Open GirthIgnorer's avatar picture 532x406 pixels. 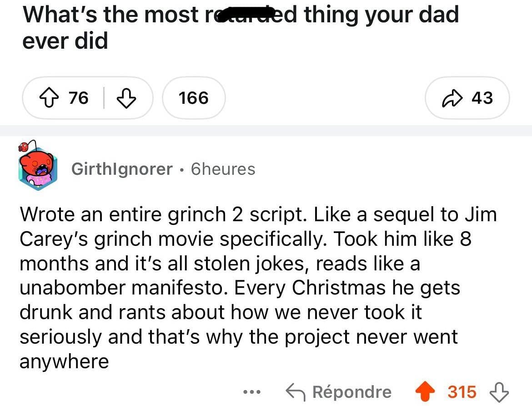pos(37,168)
